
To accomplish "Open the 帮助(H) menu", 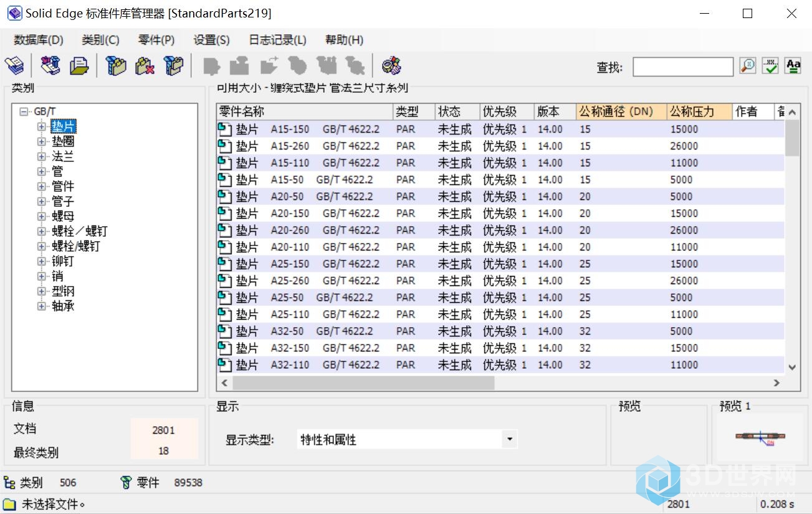I will point(344,40).
